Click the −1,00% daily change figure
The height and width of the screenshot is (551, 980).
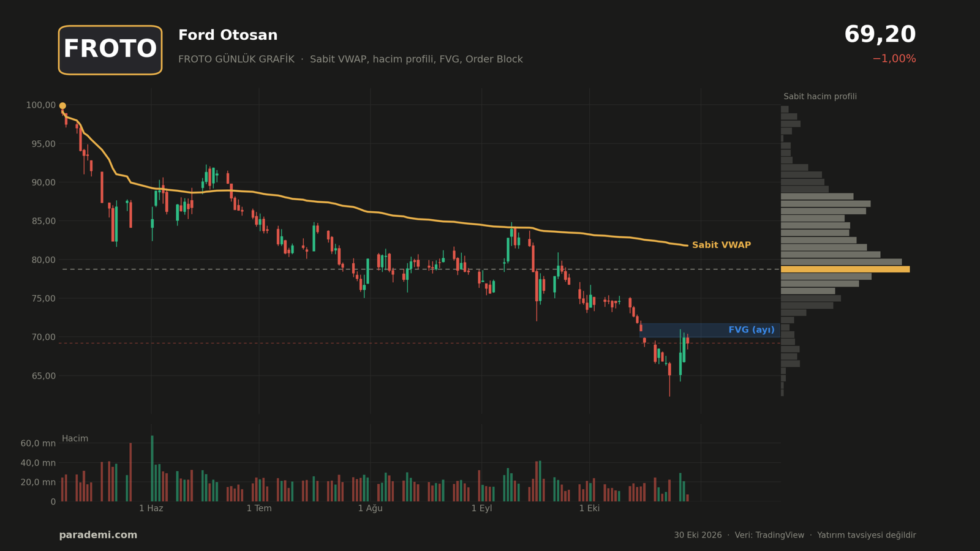coord(894,59)
